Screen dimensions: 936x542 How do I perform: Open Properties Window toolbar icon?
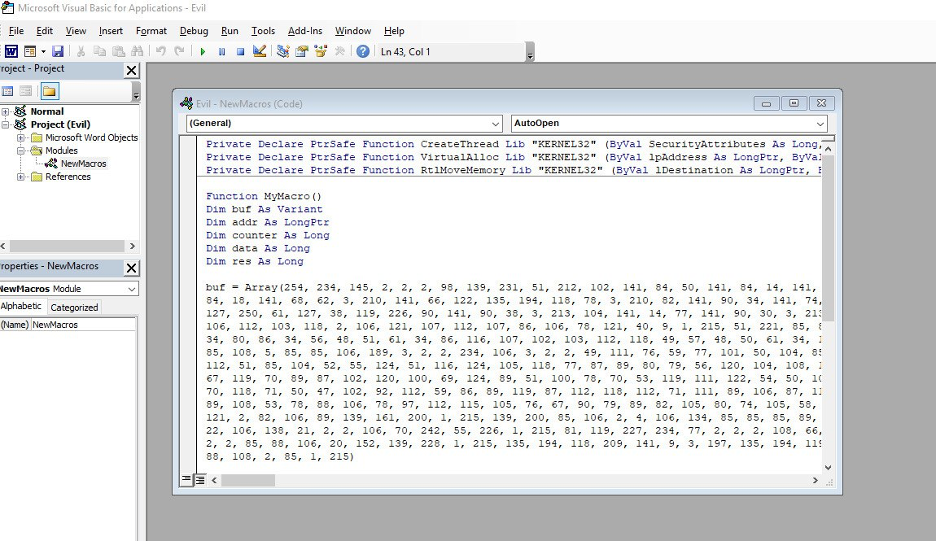click(301, 51)
